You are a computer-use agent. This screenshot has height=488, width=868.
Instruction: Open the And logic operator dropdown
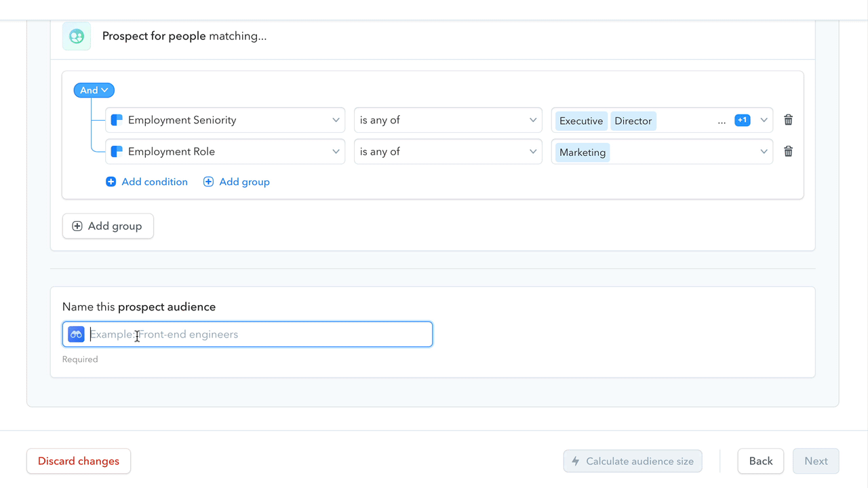tap(94, 89)
